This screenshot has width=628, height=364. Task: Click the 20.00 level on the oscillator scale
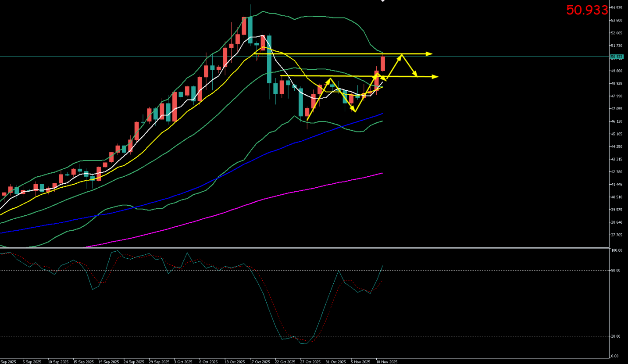617,336
